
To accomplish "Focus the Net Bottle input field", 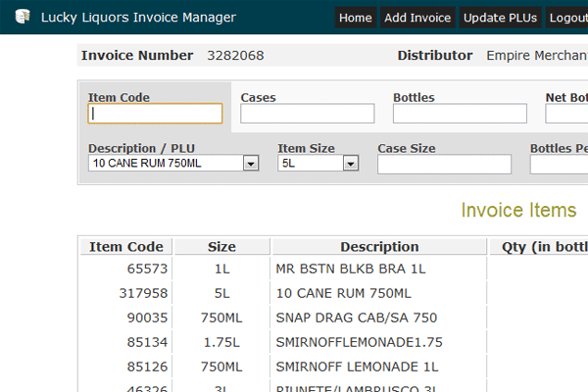I will click(566, 114).
